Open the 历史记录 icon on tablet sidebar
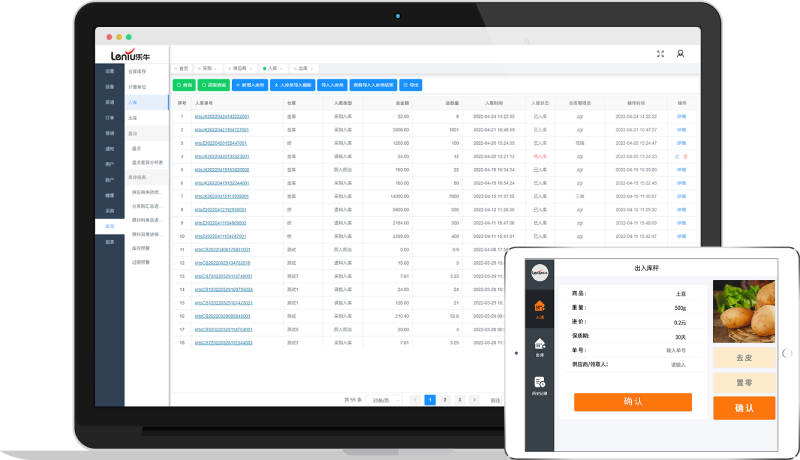Image resolution: width=800 pixels, height=460 pixels. [539, 384]
